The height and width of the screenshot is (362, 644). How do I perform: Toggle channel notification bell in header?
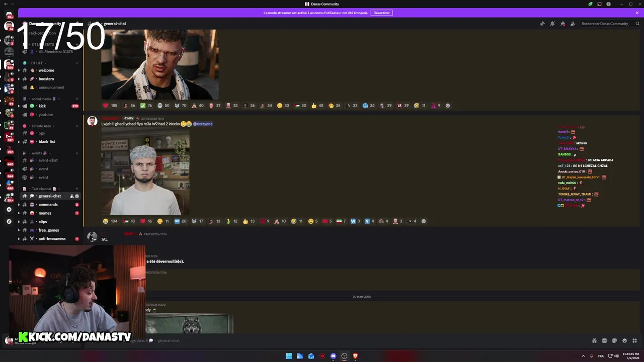coord(552,24)
